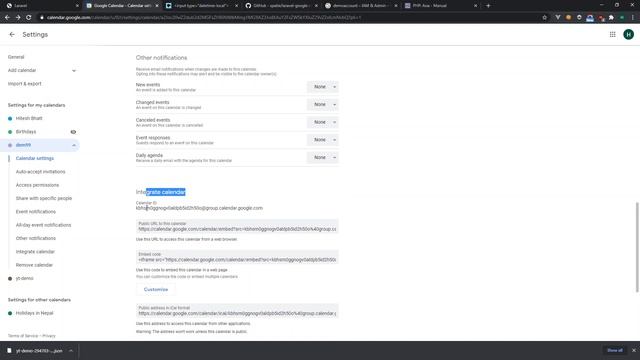640x360 pixels.
Task: Open Daily agenda notification dropdown
Action: click(x=322, y=157)
